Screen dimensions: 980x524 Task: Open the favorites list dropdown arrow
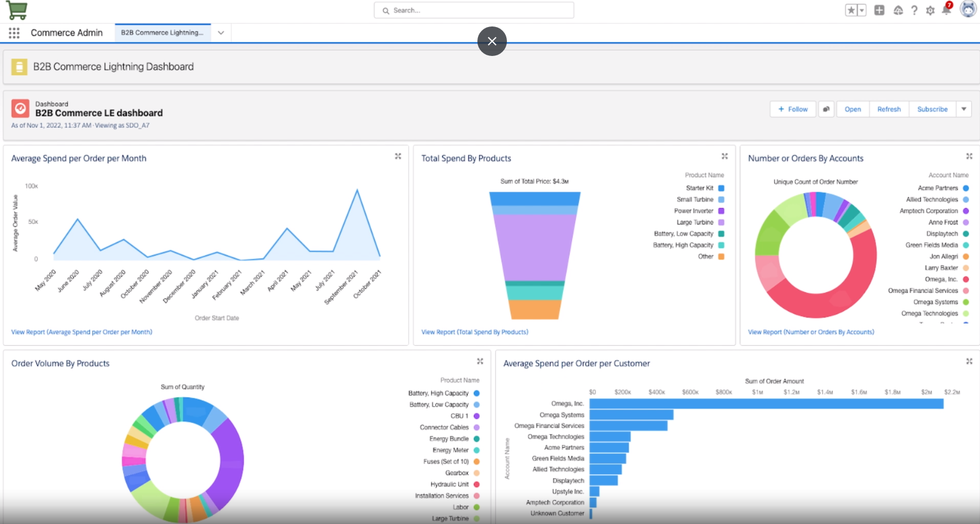coord(861,10)
